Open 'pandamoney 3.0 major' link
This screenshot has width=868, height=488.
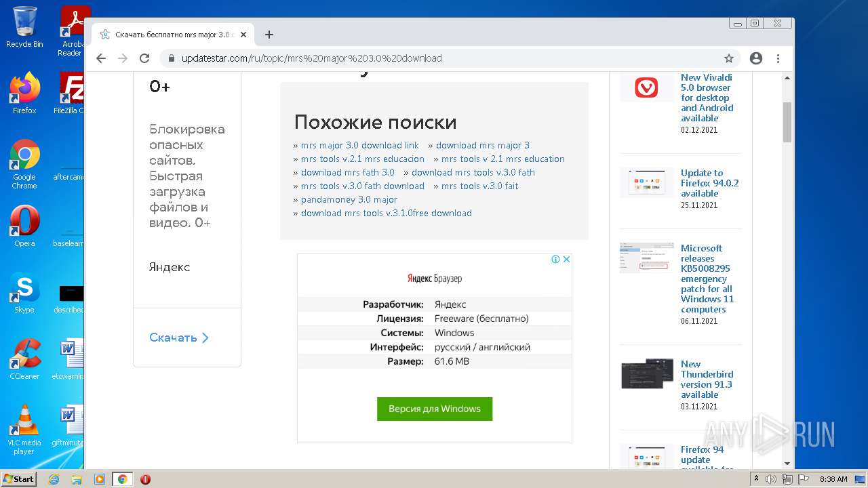tap(349, 199)
